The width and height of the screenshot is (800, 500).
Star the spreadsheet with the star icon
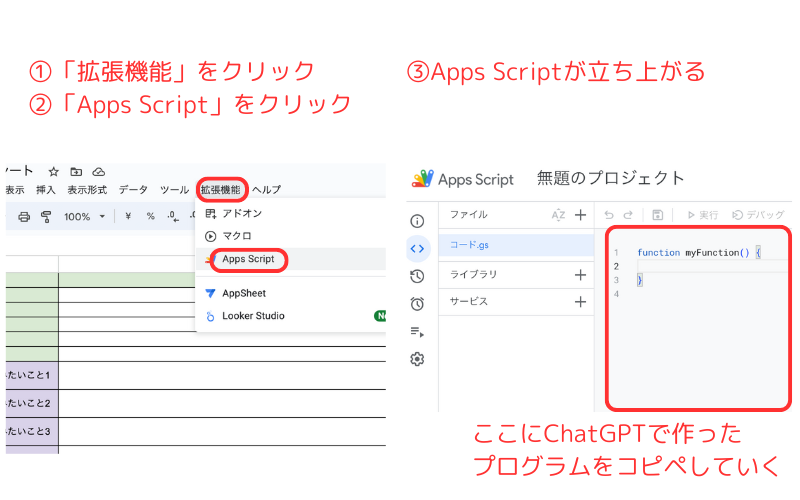(54, 171)
